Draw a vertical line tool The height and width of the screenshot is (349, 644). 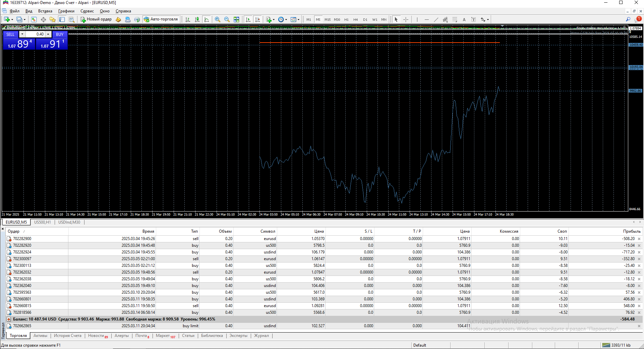[x=417, y=19]
